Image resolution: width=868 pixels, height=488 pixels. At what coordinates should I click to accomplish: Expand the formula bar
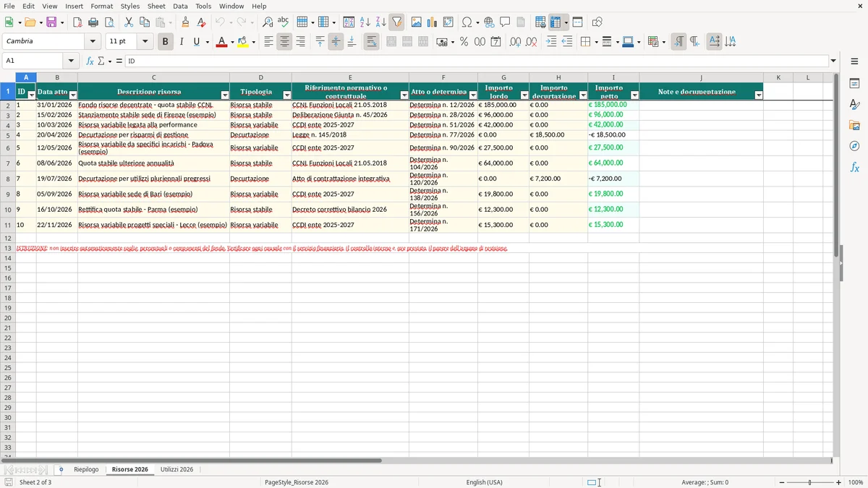833,61
